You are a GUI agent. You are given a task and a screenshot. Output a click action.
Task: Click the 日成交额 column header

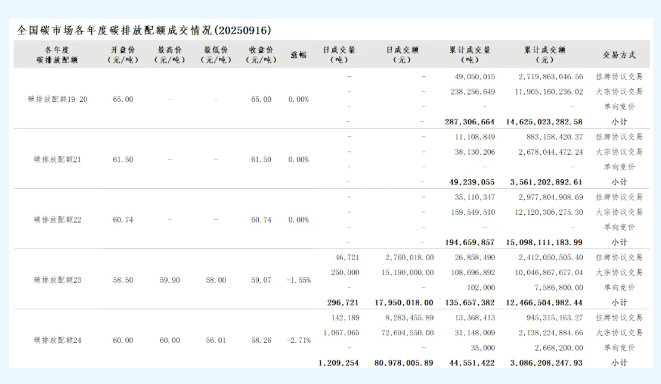(402, 55)
